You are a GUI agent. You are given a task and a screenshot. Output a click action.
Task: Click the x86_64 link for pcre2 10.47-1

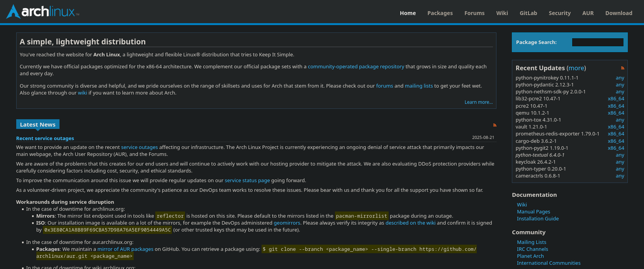point(616,106)
